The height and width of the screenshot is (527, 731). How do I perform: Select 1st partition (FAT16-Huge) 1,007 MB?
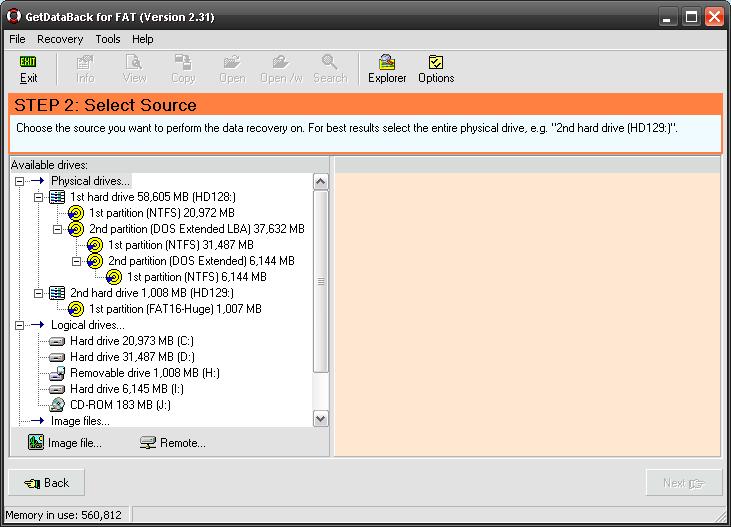(x=175, y=309)
